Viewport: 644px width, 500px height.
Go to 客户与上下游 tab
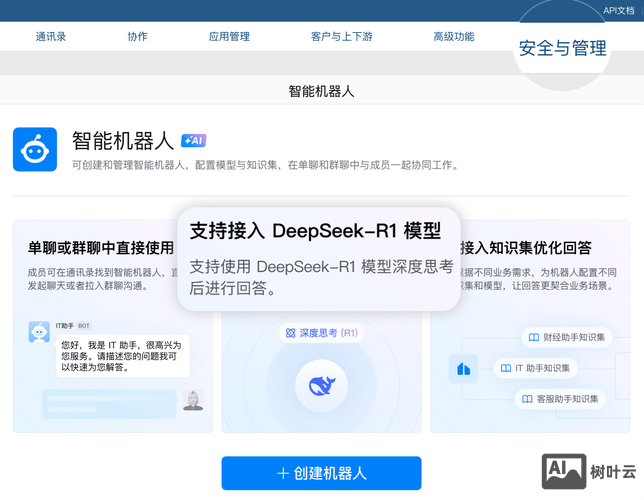[x=341, y=37]
